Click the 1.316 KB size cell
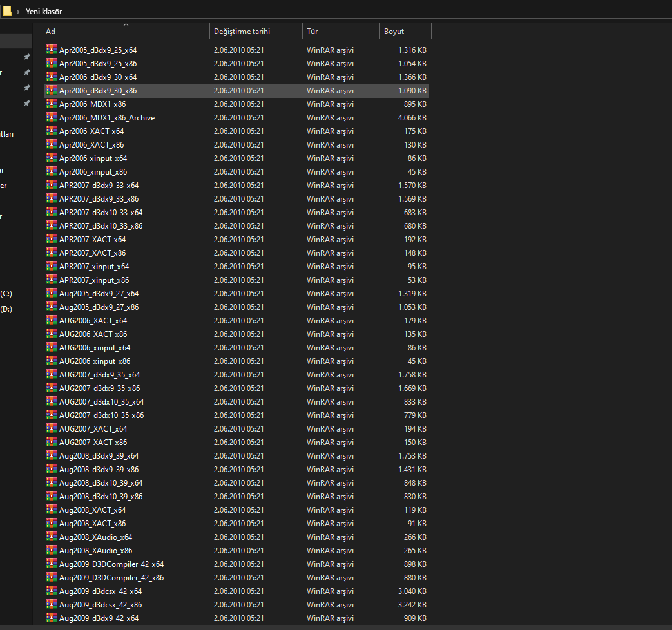 pyautogui.click(x=412, y=50)
